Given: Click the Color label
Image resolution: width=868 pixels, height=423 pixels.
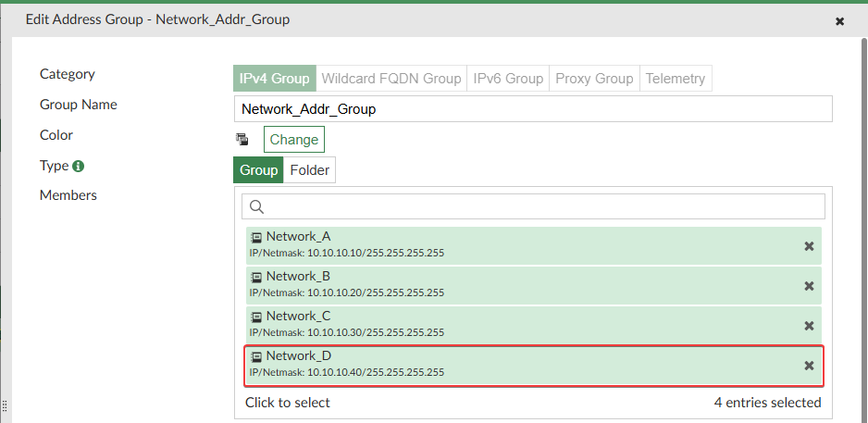Looking at the screenshot, I should click(x=56, y=135).
